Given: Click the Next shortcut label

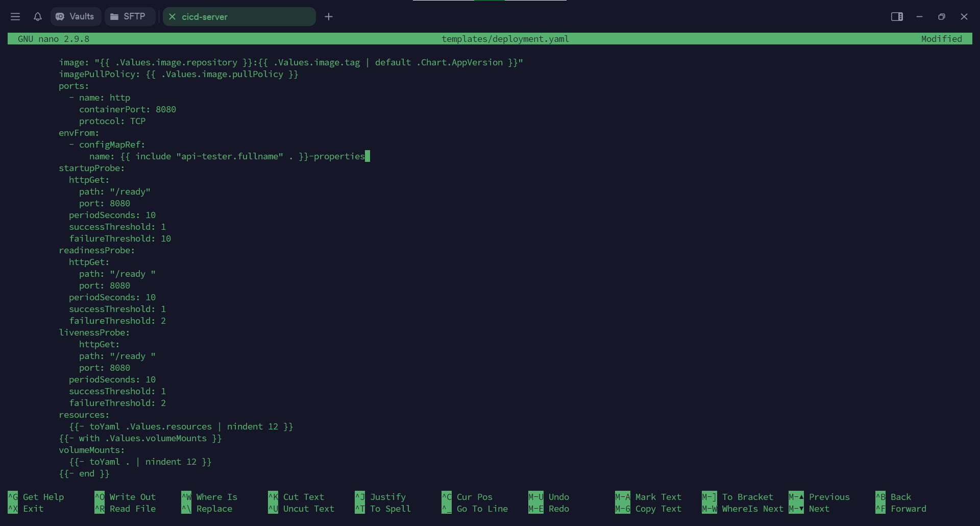Looking at the screenshot, I should coord(819,509).
